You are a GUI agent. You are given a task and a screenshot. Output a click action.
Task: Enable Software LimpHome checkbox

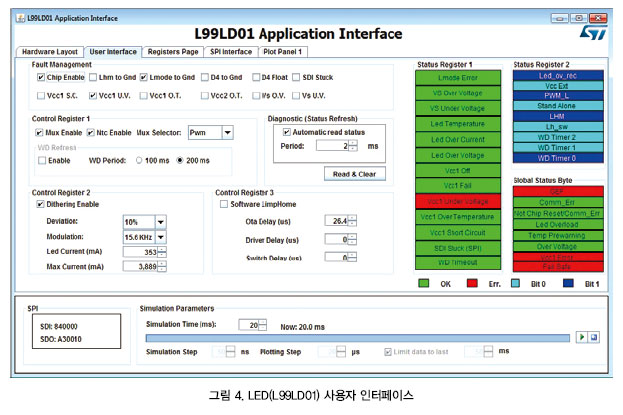[x=224, y=204]
